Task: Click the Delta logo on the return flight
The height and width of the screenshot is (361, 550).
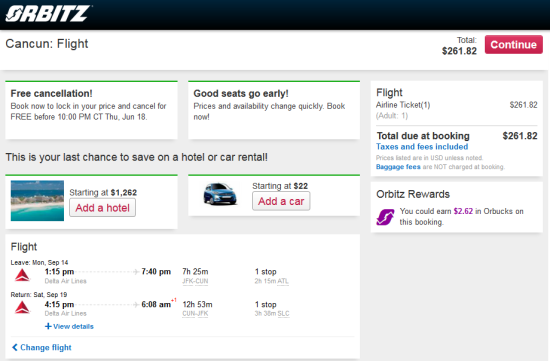Action: click(22, 308)
